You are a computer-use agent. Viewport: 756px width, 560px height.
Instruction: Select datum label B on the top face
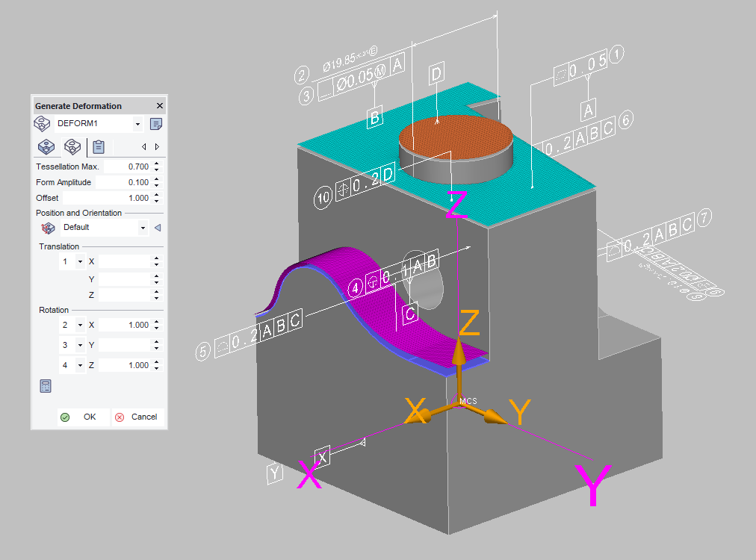[374, 117]
